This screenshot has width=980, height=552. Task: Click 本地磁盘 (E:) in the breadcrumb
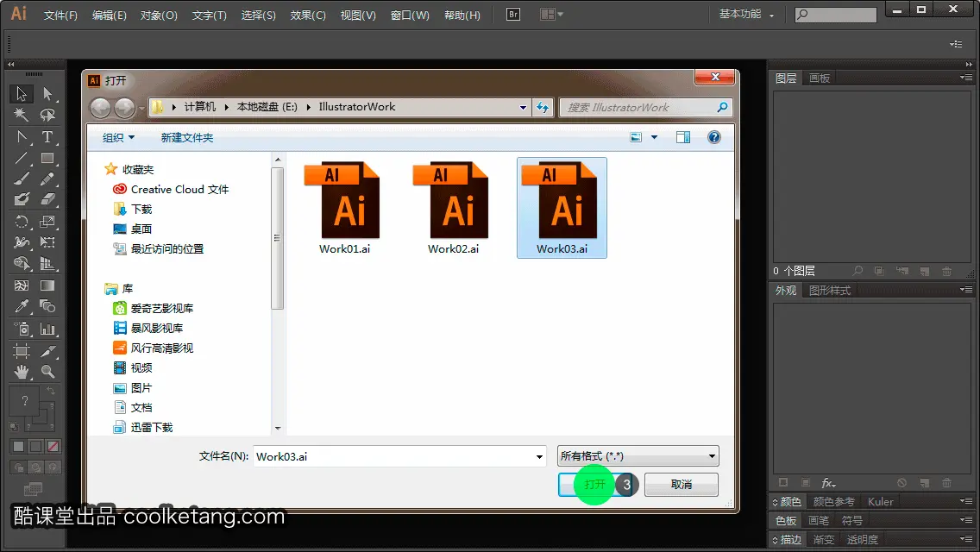click(x=267, y=107)
